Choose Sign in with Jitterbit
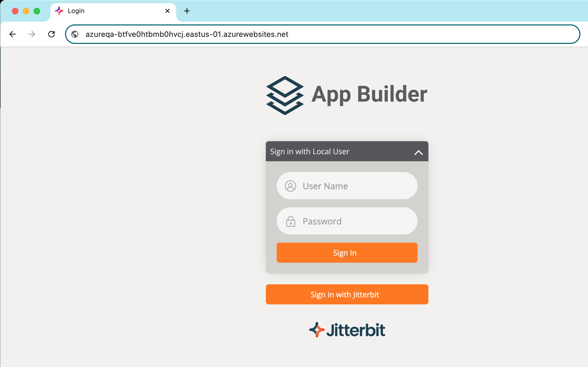This screenshot has width=588, height=367. (347, 294)
